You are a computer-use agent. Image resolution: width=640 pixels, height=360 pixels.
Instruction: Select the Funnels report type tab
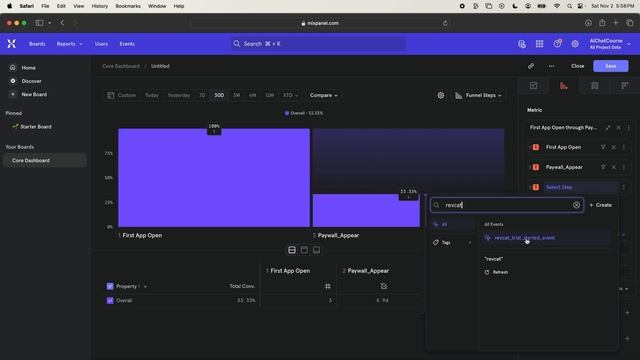(x=564, y=86)
